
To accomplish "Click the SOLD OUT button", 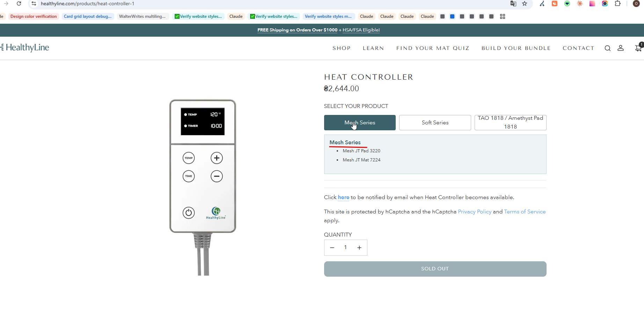I will (435, 269).
